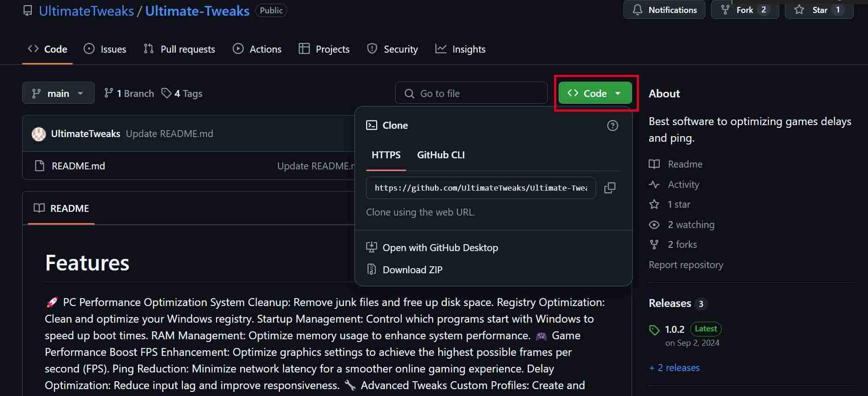
Task: Click the star icon beside 1 star
Action: [654, 204]
